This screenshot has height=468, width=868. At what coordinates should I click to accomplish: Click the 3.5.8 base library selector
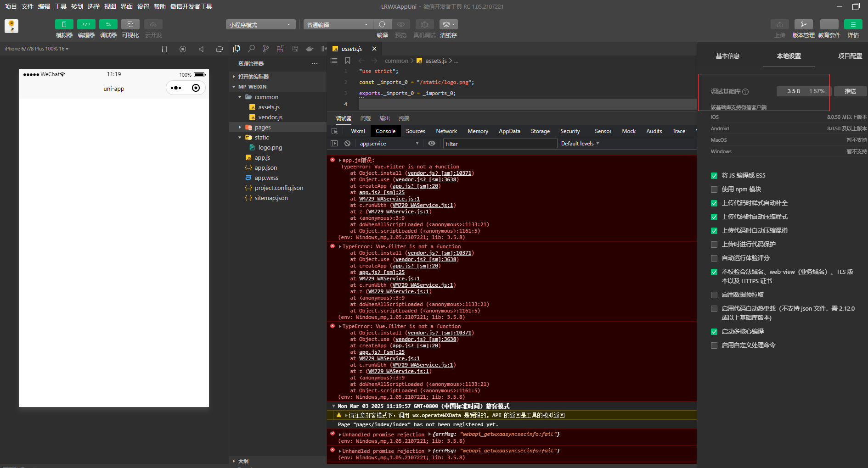coord(803,91)
